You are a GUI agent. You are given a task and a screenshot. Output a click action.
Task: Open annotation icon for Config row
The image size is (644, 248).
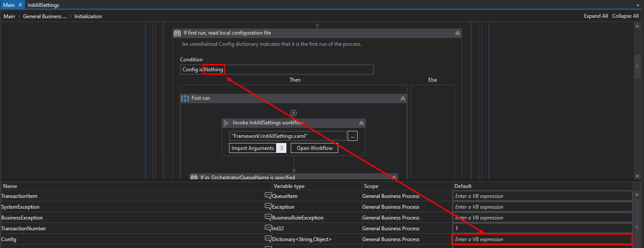[268, 239]
